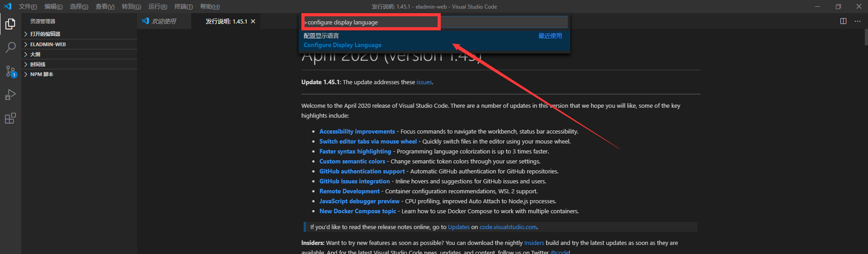Open the Extensions view
Screen dimensions: 868x254
10,118
